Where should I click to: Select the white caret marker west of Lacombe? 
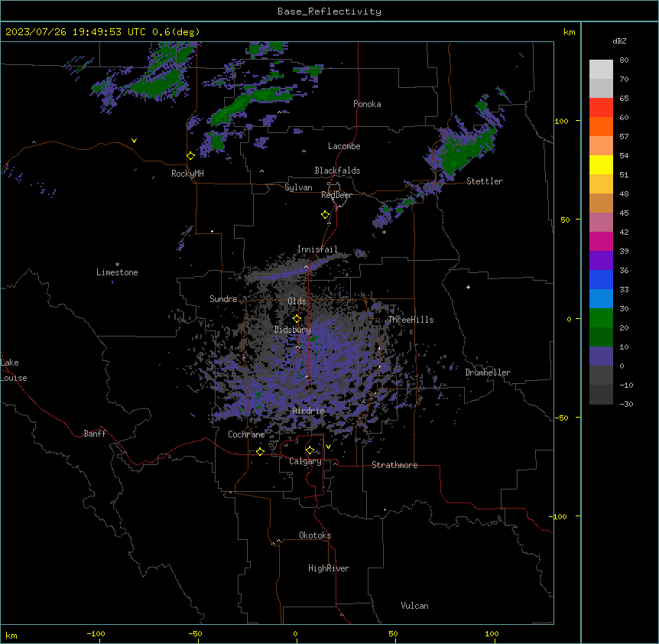(x=304, y=151)
